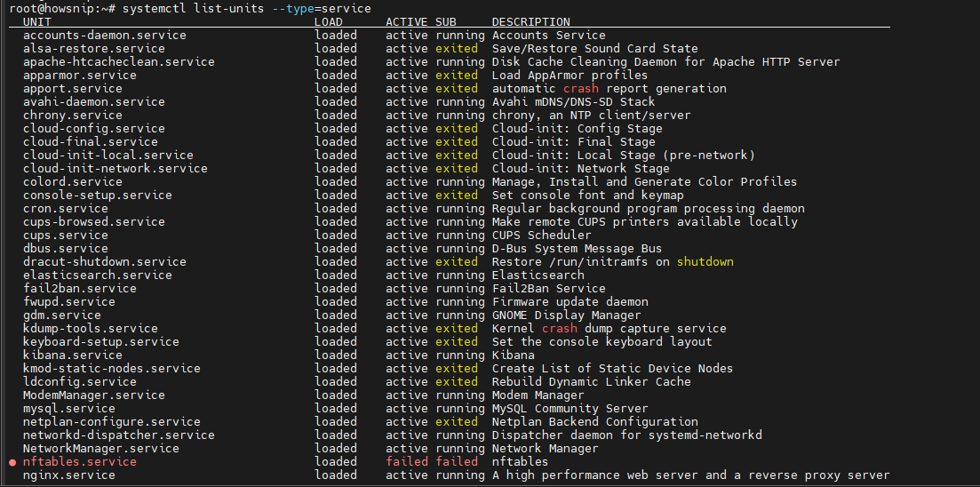Click ldconfig.service unit name
Viewport: 980px width, 487px height.
[79, 382]
